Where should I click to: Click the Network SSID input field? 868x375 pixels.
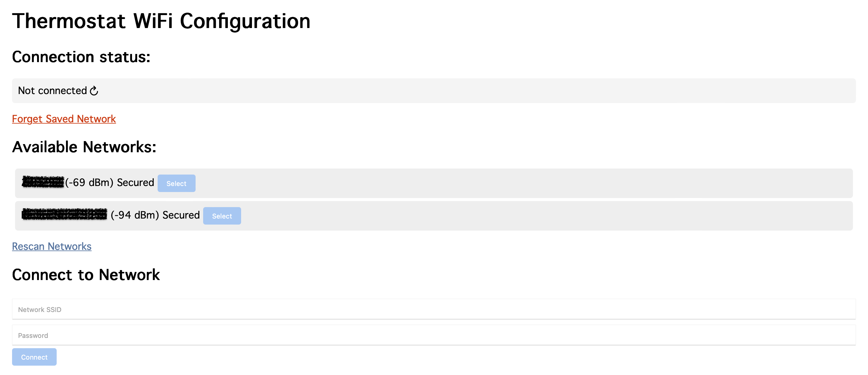(x=434, y=309)
